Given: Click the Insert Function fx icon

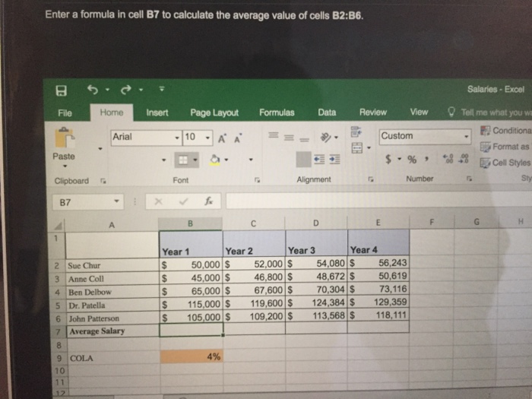Looking at the screenshot, I should [x=208, y=201].
